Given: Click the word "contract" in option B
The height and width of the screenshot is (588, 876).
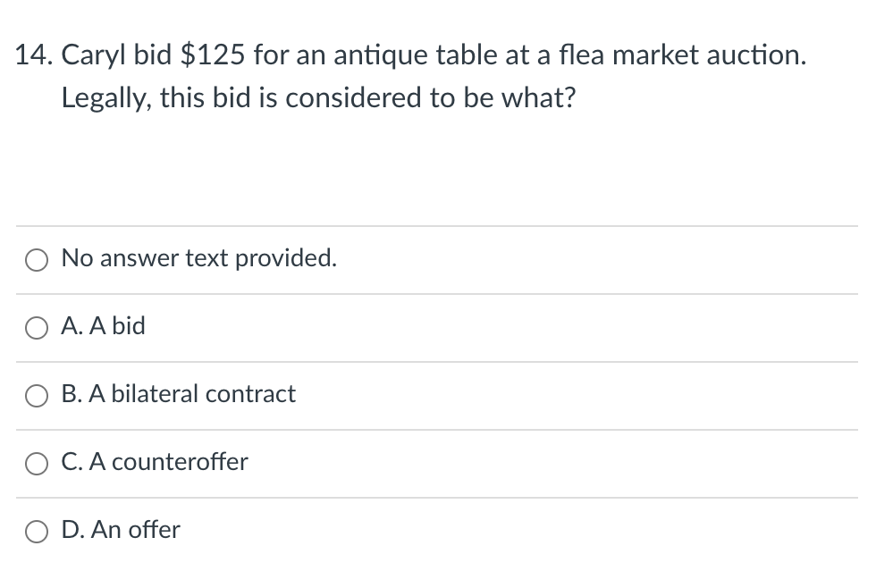Looking at the screenshot, I should 256,395.
